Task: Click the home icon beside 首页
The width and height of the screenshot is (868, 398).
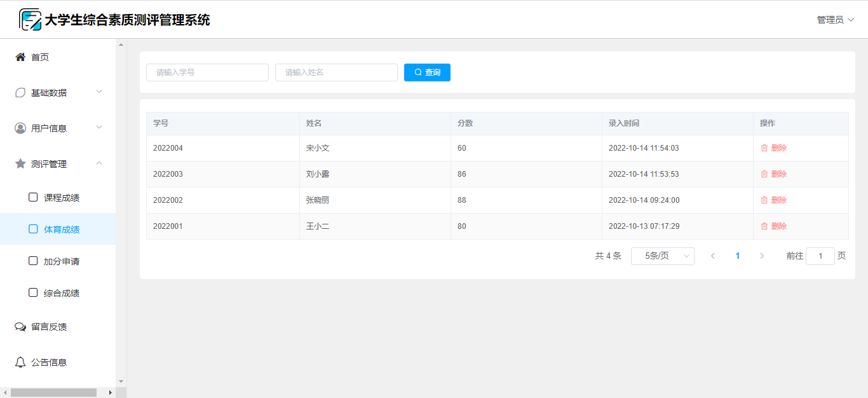Action: click(x=20, y=57)
